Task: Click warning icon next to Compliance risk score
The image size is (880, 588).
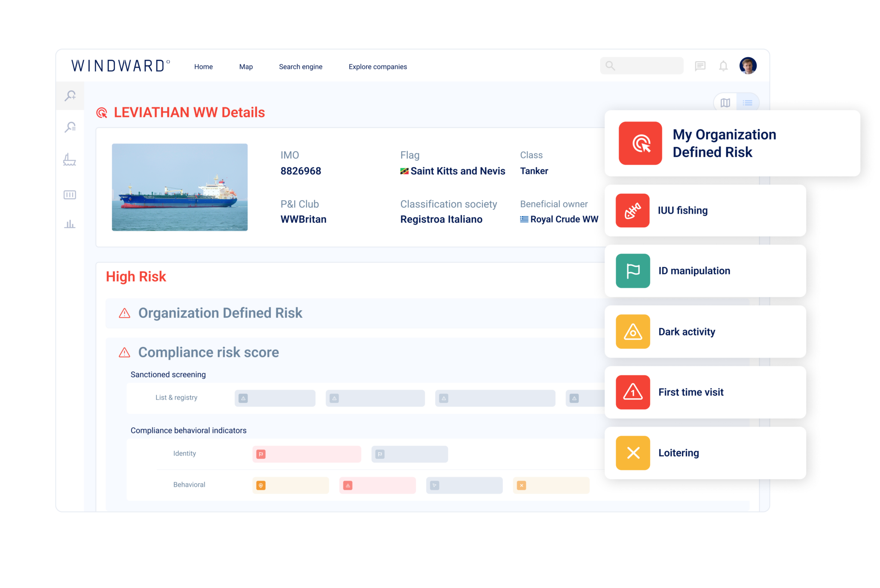Action: tap(125, 353)
